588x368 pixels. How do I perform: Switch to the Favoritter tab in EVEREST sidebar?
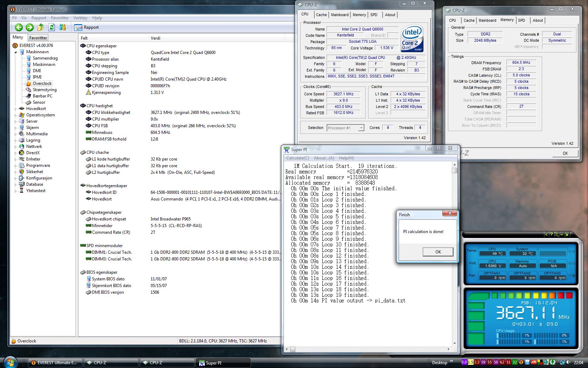pyautogui.click(x=38, y=38)
